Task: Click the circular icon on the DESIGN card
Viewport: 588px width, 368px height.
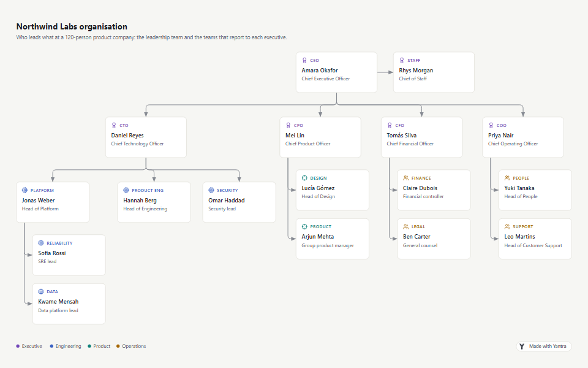Action: point(304,178)
